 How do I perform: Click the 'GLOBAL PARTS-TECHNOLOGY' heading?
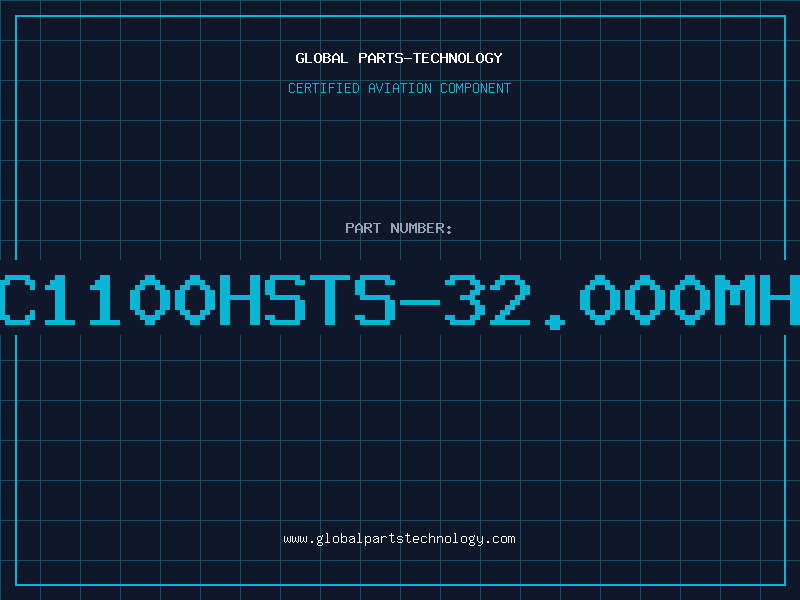pos(399,58)
